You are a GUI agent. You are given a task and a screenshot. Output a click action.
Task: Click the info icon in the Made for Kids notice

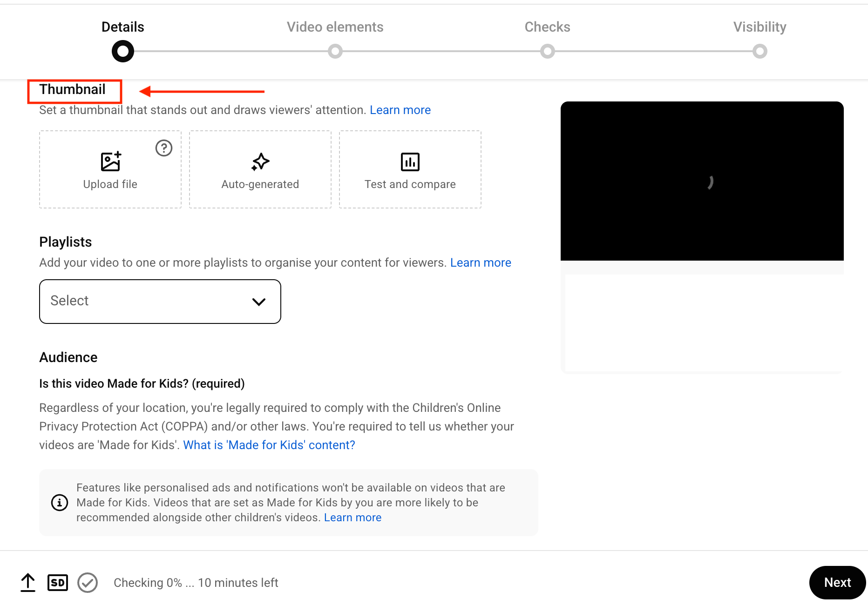coord(59,503)
